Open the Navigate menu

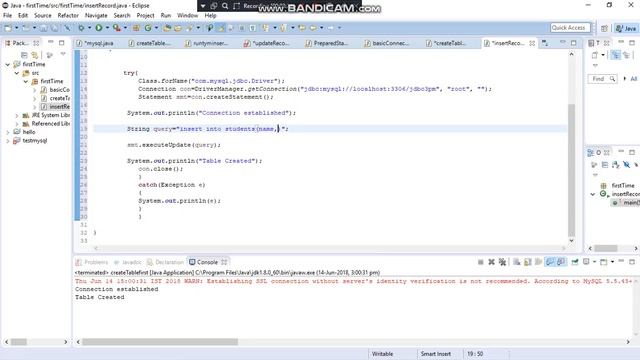[x=96, y=16]
